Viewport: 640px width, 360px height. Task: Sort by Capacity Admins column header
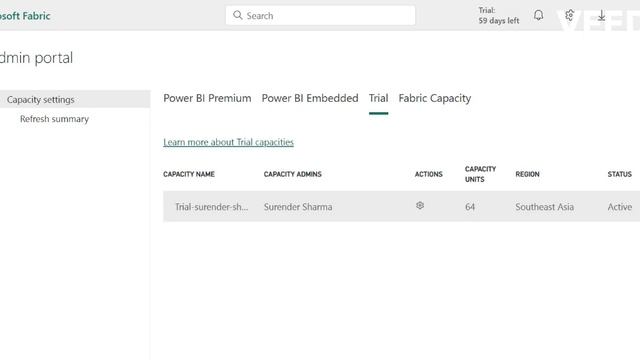(292, 174)
